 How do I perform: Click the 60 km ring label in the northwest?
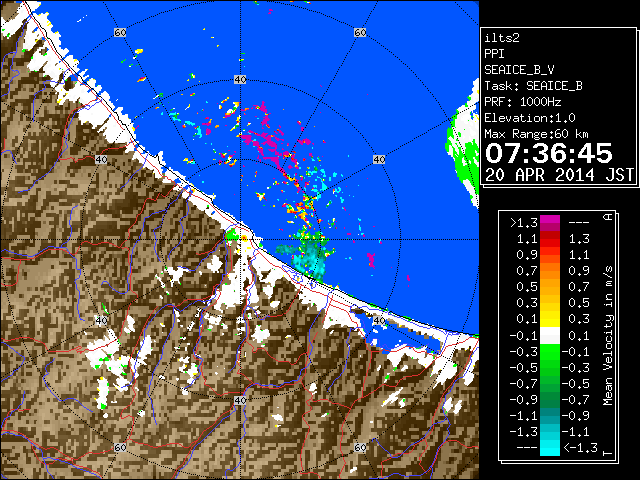tap(120, 32)
